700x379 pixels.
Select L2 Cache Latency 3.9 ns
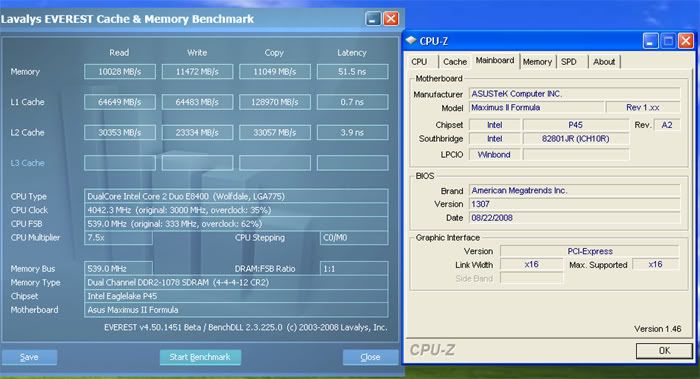[x=352, y=132]
